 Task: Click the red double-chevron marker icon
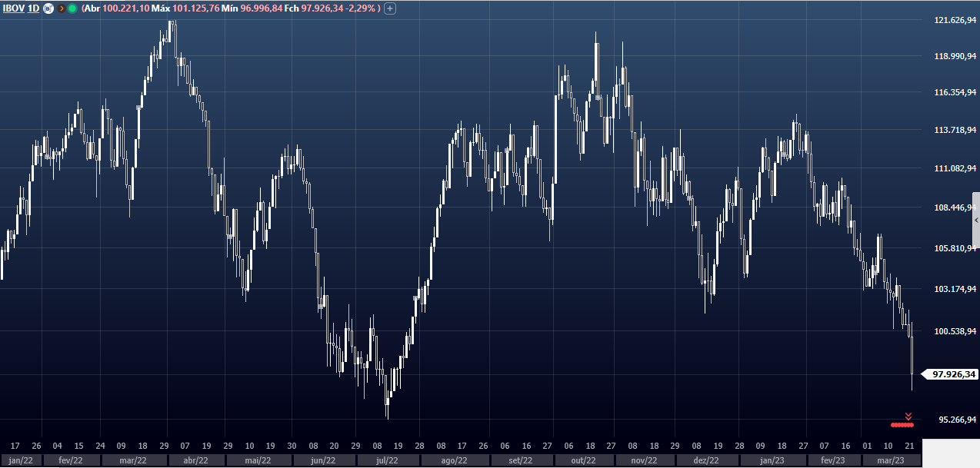(908, 417)
